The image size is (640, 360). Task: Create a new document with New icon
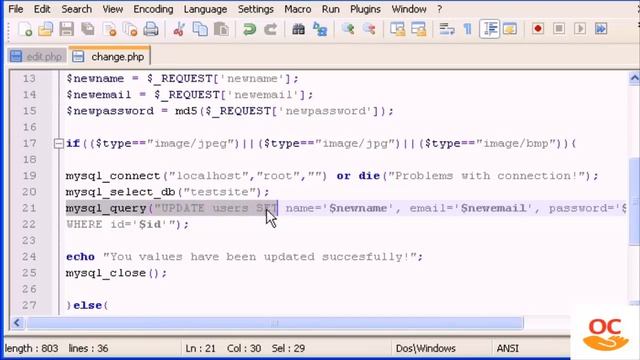pos(25,29)
